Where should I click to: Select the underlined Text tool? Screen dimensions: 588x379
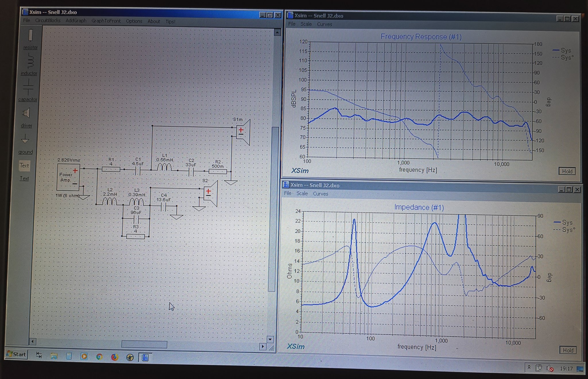click(24, 178)
